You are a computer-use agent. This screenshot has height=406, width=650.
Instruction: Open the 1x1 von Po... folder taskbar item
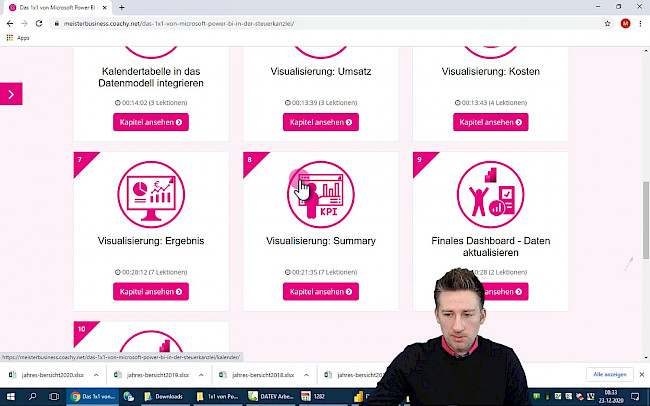[x=218, y=397]
